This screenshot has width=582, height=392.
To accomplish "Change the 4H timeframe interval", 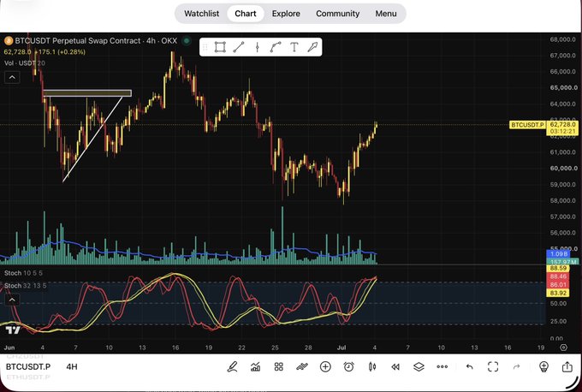I will (x=72, y=367).
